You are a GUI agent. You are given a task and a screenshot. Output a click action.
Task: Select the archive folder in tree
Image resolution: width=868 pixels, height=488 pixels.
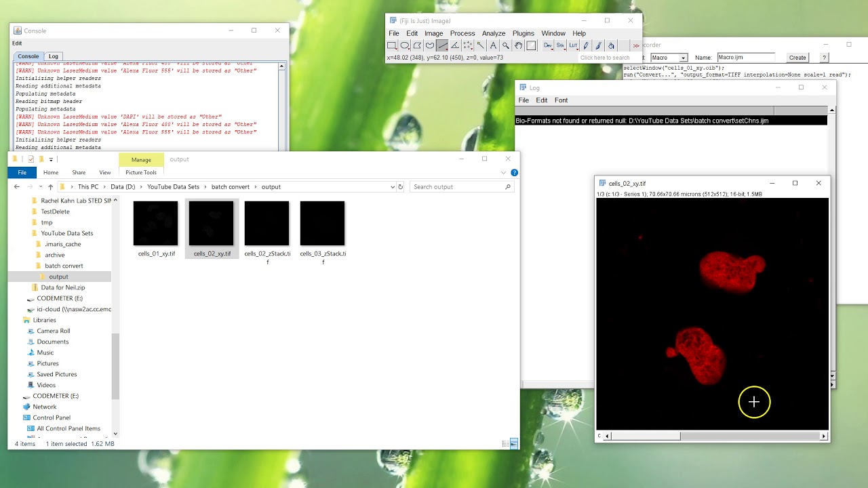point(55,255)
